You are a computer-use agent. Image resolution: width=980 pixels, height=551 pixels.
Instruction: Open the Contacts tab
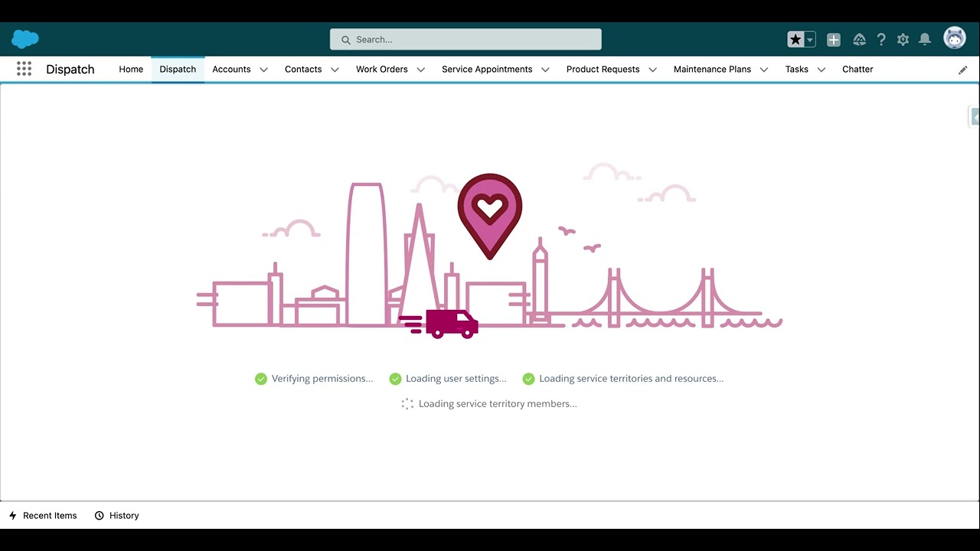(x=303, y=69)
